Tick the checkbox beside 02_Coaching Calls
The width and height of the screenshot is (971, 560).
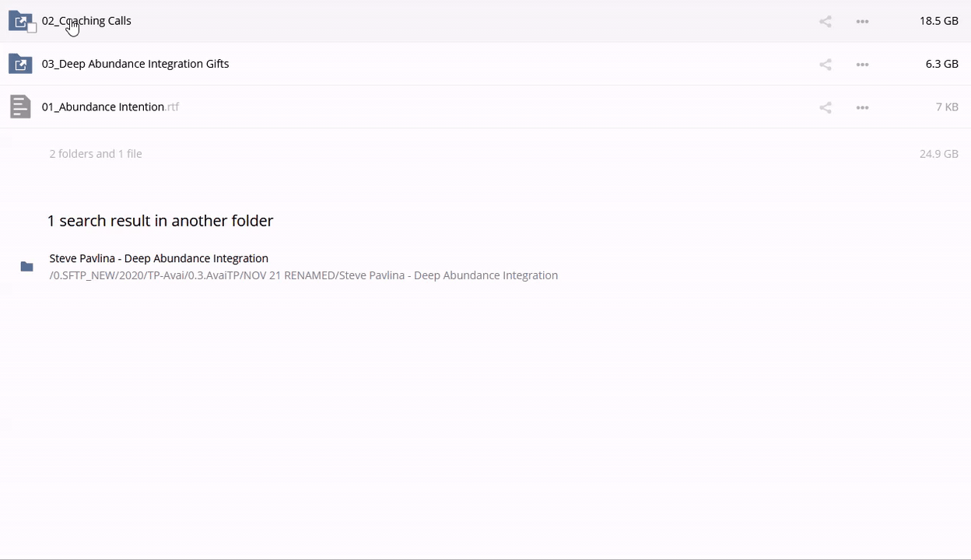tap(32, 28)
